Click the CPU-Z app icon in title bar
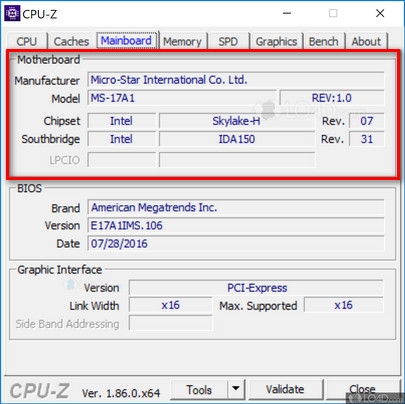 tap(12, 13)
